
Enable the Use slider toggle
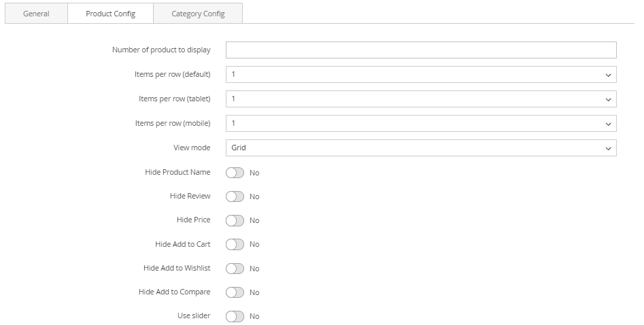click(x=235, y=316)
